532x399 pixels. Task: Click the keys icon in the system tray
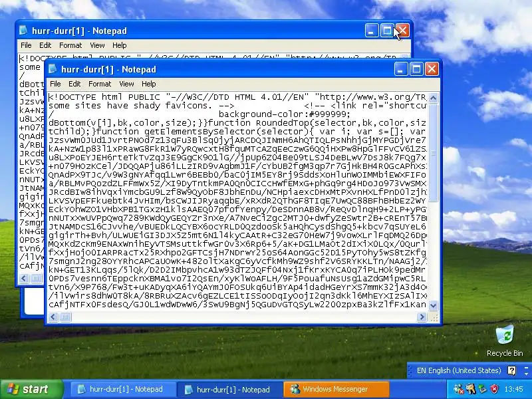(471, 389)
